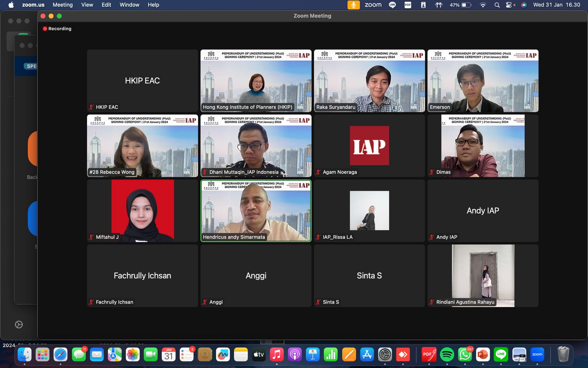Launch Spotify from the Dock

pyautogui.click(x=447, y=355)
